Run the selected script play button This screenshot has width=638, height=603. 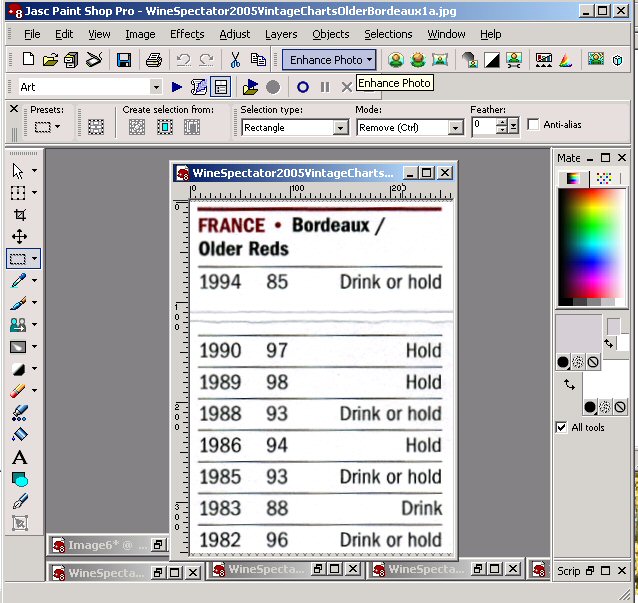[177, 87]
